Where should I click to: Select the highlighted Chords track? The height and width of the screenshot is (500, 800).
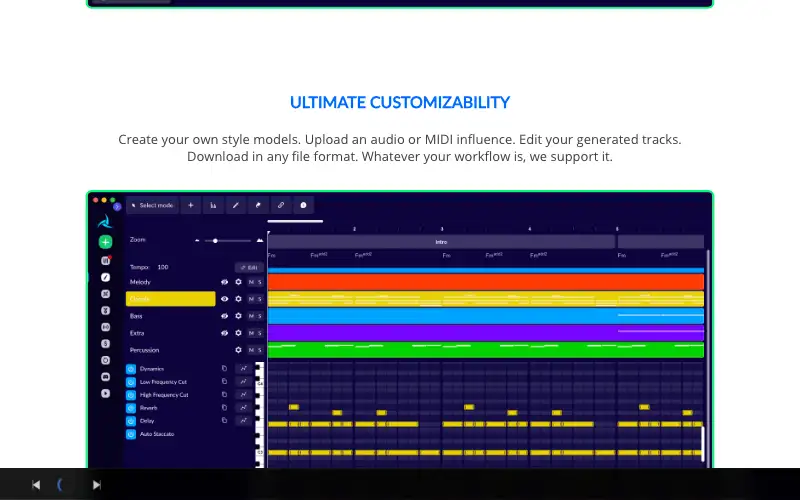click(x=170, y=299)
